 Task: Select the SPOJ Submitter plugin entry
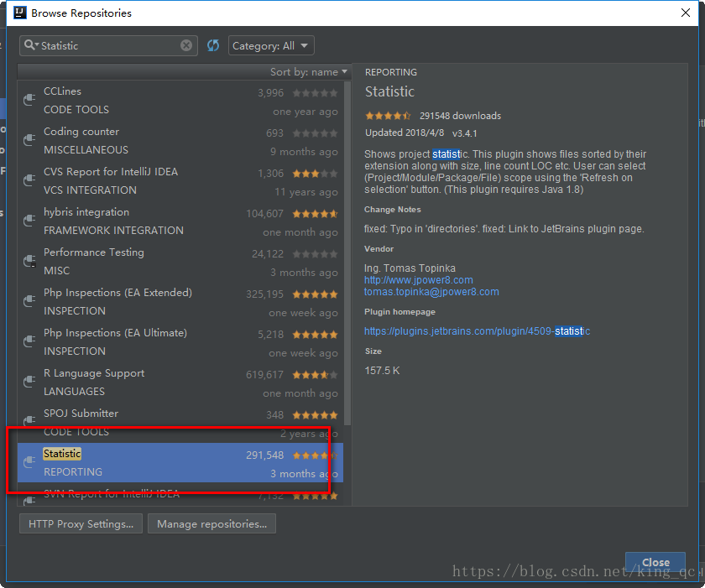tap(81, 414)
